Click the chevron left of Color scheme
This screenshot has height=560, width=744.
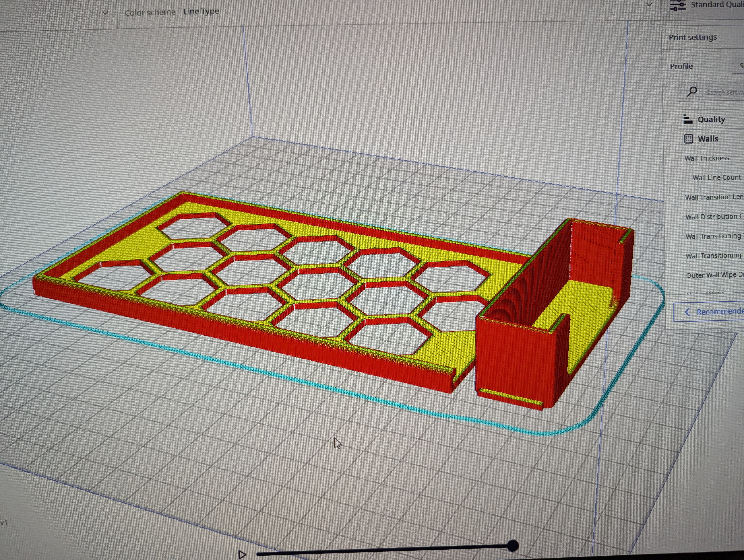[x=105, y=13]
